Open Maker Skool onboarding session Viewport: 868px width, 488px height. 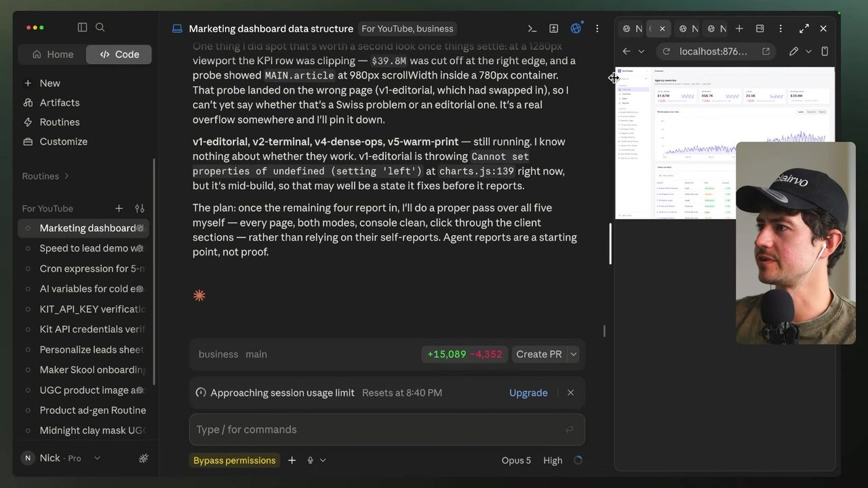point(83,370)
